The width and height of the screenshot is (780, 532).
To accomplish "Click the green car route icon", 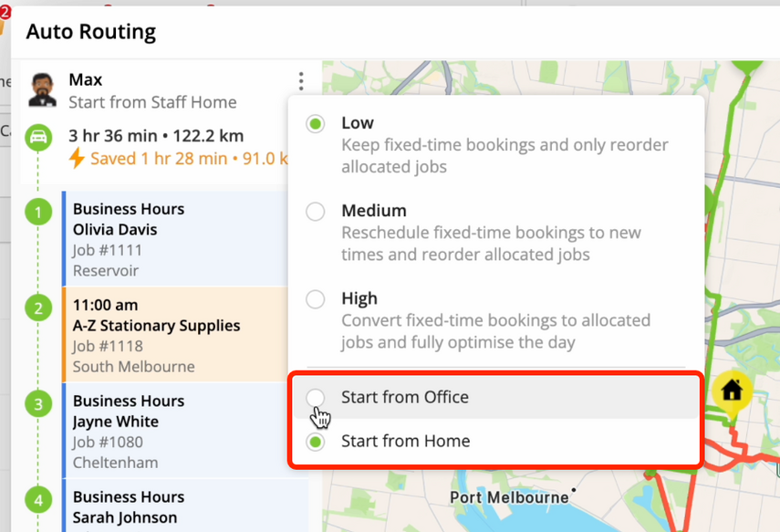I will 38,137.
